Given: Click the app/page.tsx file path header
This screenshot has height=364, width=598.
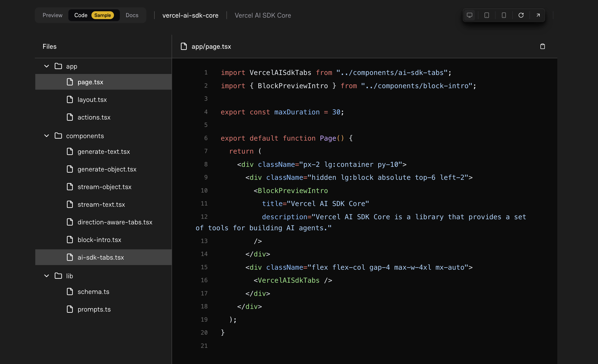Looking at the screenshot, I should pyautogui.click(x=211, y=47).
